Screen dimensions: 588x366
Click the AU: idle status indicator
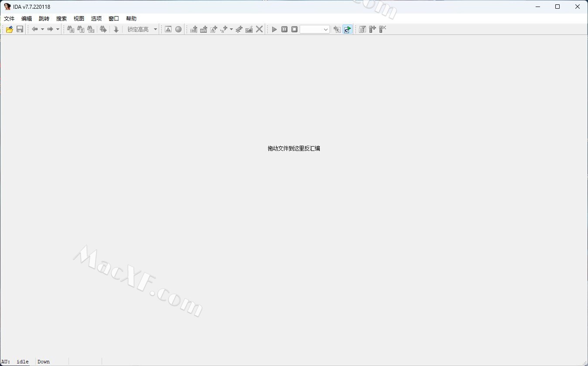click(x=16, y=362)
